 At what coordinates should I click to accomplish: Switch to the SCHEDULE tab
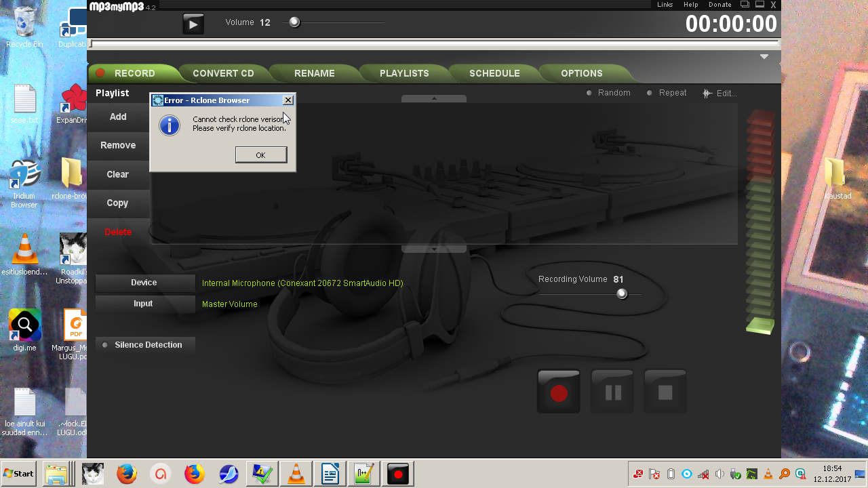(494, 73)
